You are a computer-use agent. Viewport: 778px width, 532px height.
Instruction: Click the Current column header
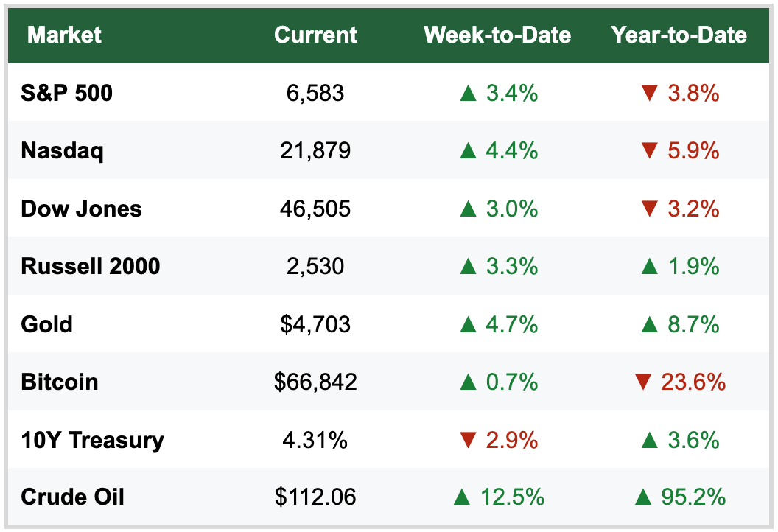[315, 35]
